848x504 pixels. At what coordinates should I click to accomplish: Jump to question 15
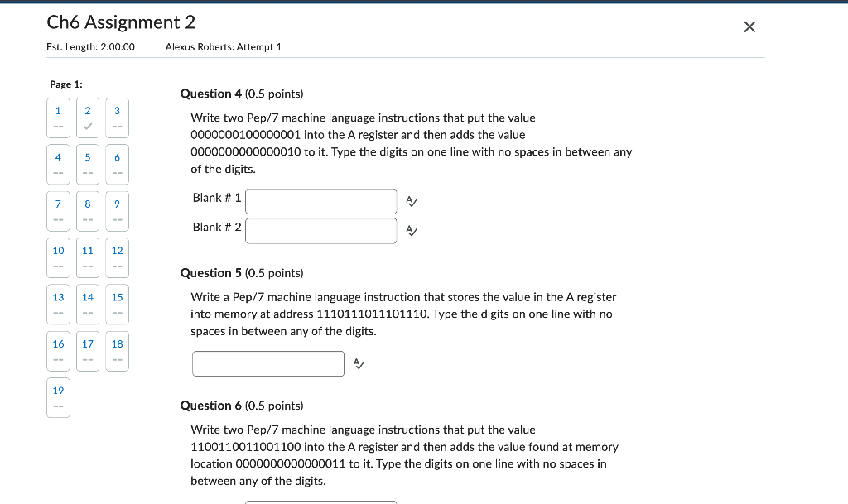117,304
